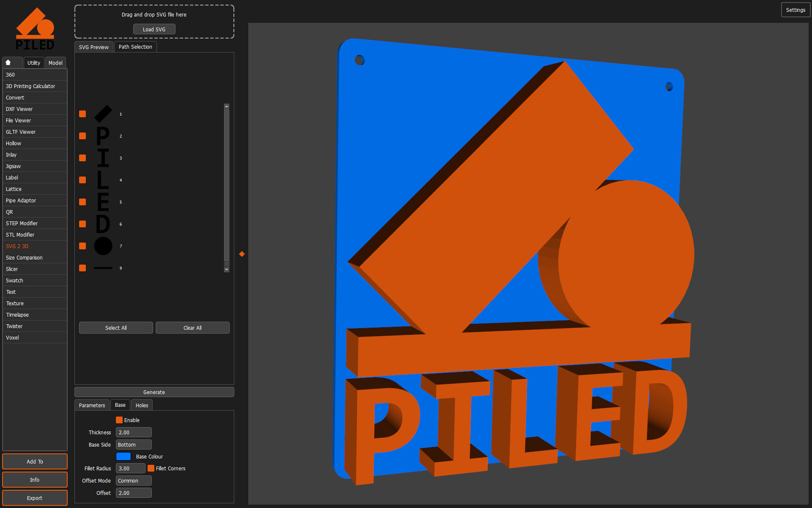Screen dimensions: 812x508
Task: Switch to the Utility tab
Action: point(34,63)
